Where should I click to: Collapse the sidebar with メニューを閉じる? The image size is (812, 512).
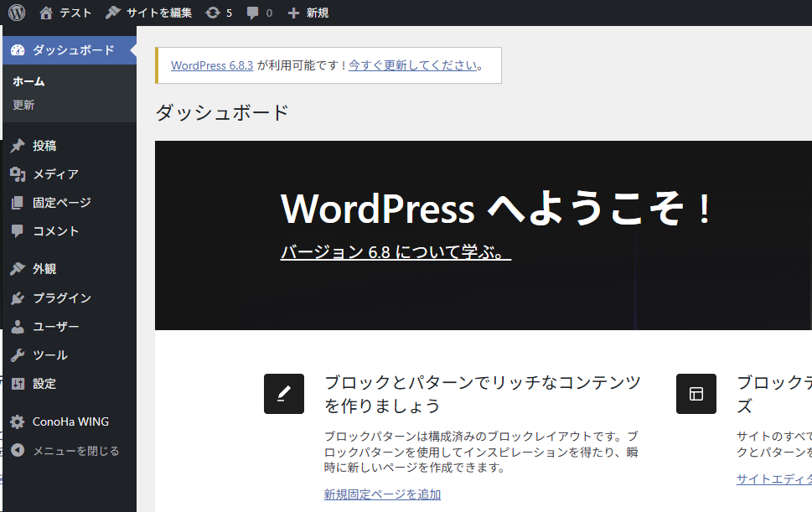tap(75, 451)
